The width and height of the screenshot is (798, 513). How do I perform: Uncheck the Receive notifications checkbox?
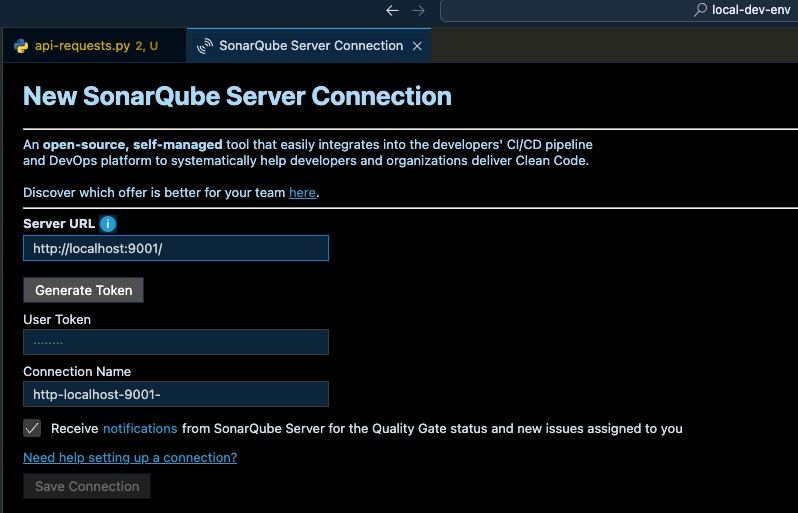point(32,429)
